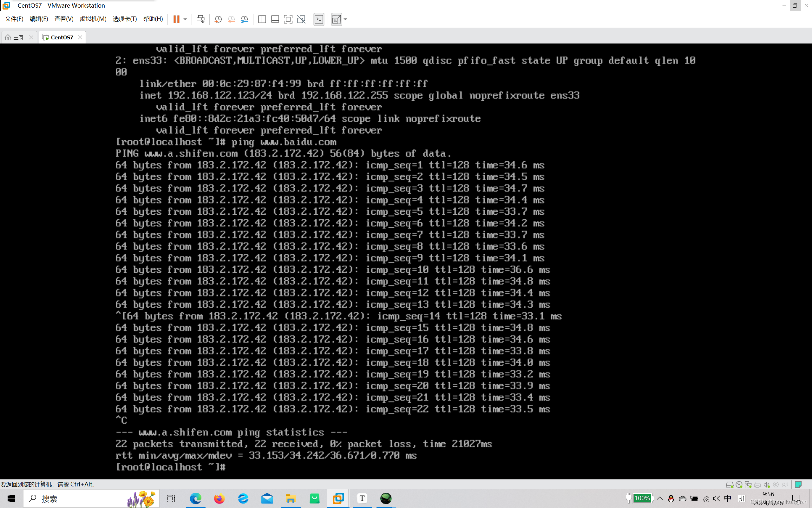Open the Mail app on the taskbar

(267, 498)
